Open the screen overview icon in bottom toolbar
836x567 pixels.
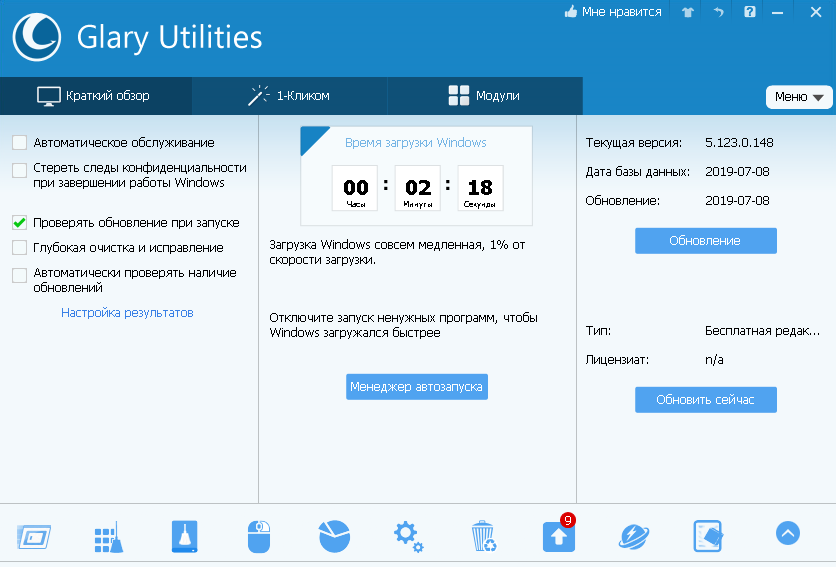pos(34,537)
